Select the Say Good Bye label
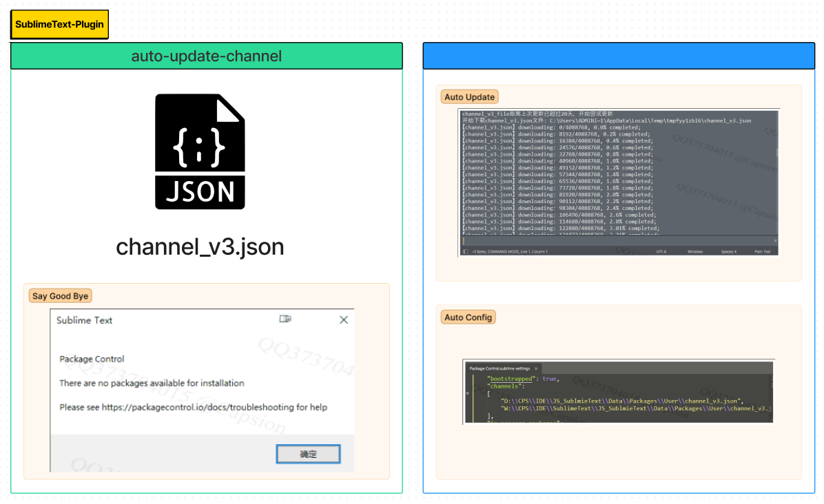 point(61,295)
